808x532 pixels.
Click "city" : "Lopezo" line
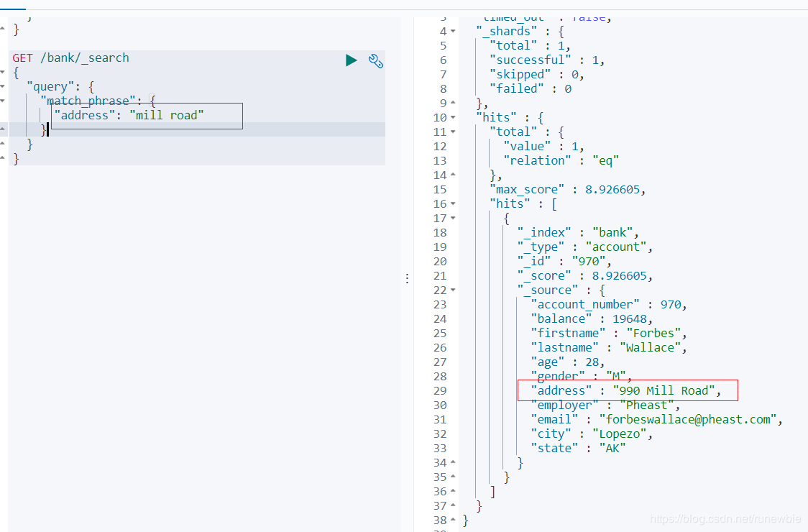click(x=592, y=434)
